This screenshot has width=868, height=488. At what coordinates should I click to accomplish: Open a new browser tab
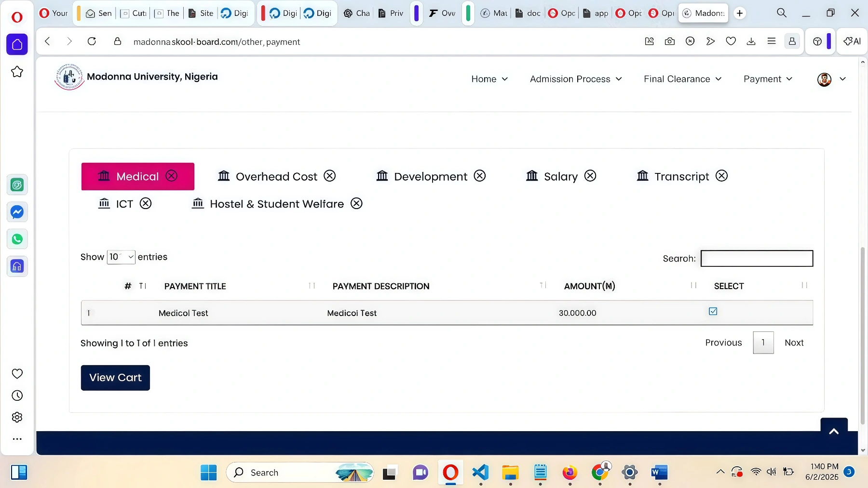(x=740, y=13)
